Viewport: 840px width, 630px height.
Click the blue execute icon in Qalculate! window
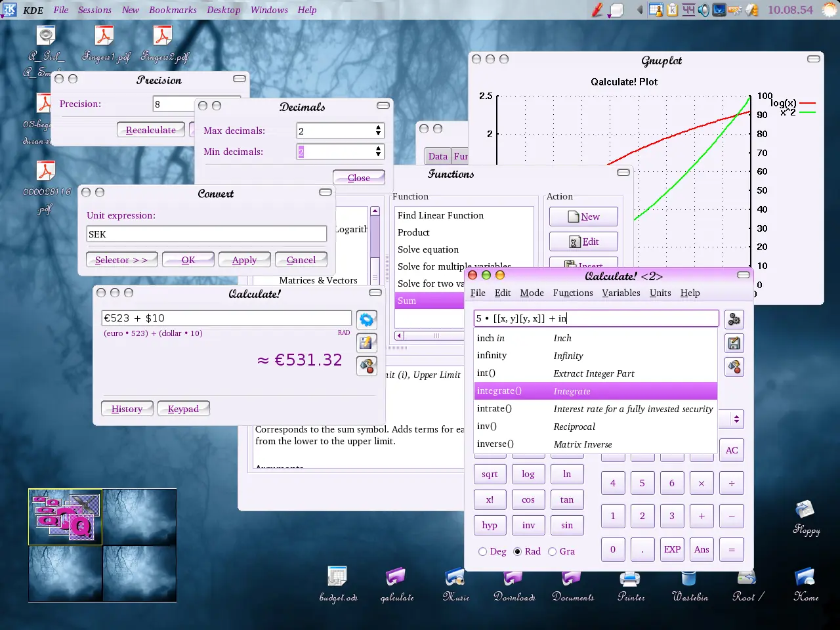[367, 320]
